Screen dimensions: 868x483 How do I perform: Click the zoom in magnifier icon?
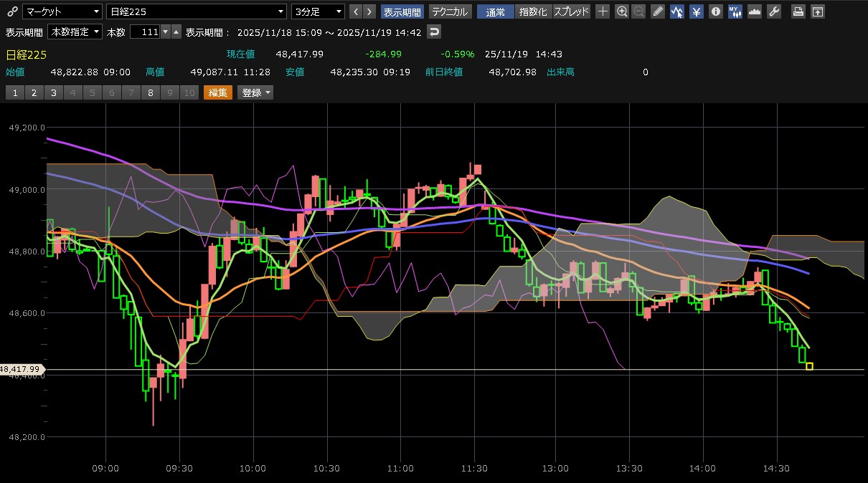tap(622, 11)
